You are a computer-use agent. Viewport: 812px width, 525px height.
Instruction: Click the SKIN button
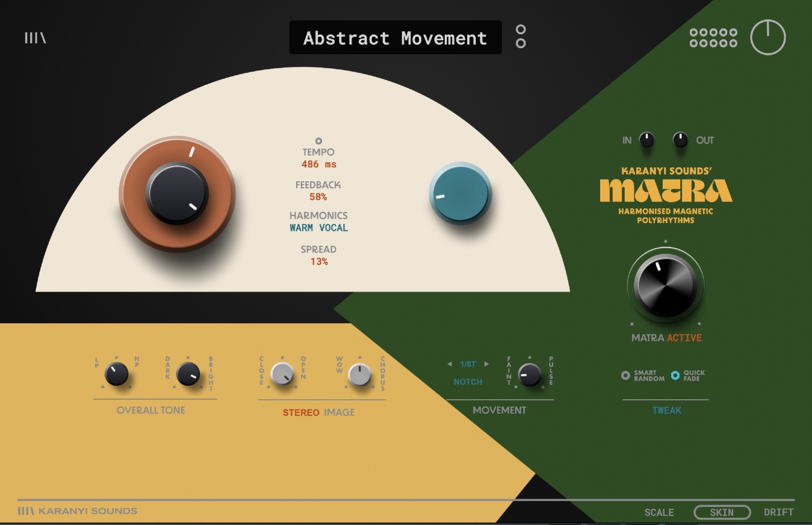tap(722, 512)
